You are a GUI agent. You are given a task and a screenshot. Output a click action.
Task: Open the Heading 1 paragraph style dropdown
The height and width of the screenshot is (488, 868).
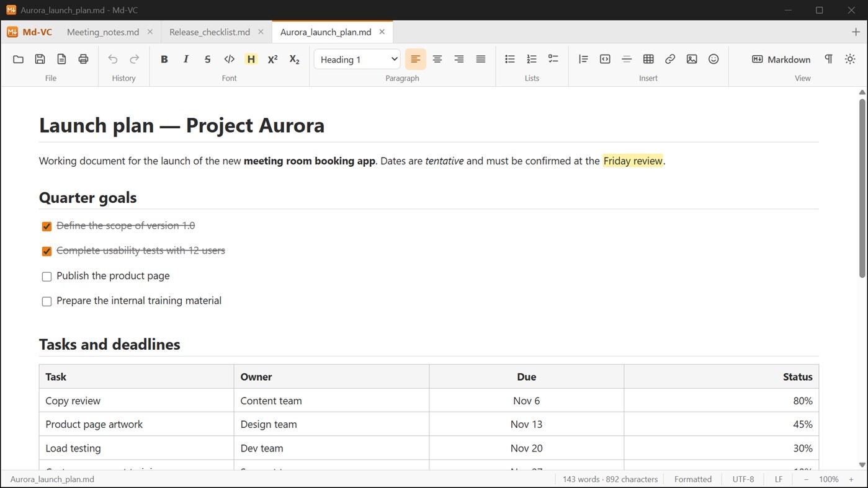357,60
